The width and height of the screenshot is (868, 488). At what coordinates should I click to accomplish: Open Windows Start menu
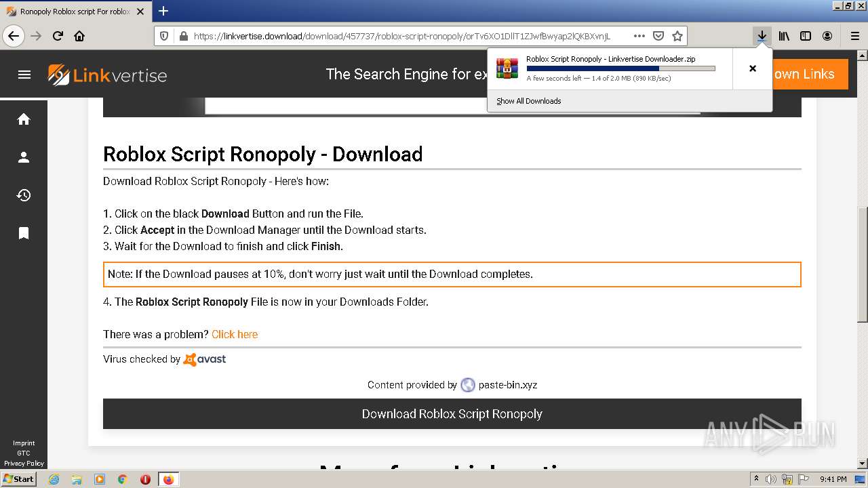(19, 479)
